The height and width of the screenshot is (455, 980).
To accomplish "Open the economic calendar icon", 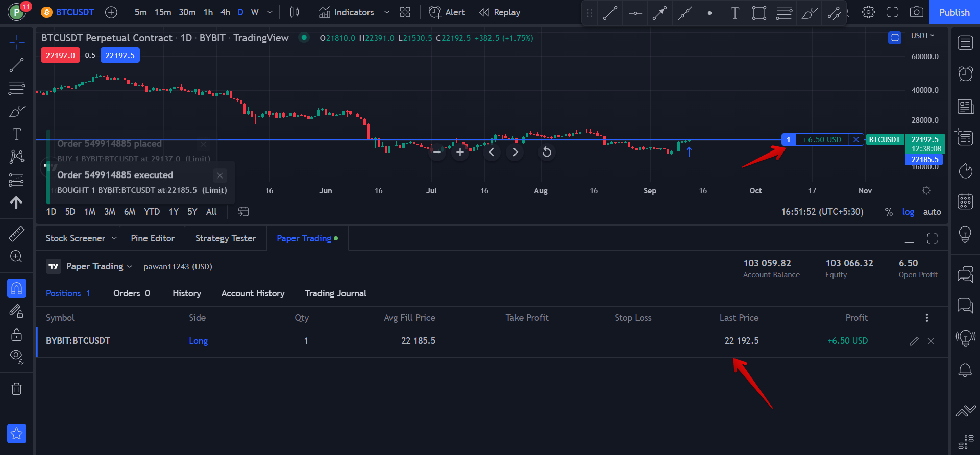I will pyautogui.click(x=965, y=201).
